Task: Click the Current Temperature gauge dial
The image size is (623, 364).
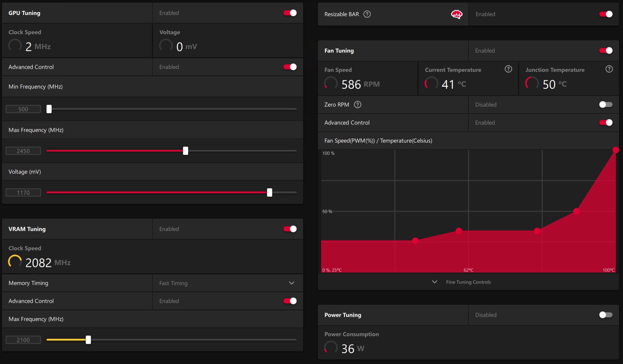Action: [x=432, y=83]
